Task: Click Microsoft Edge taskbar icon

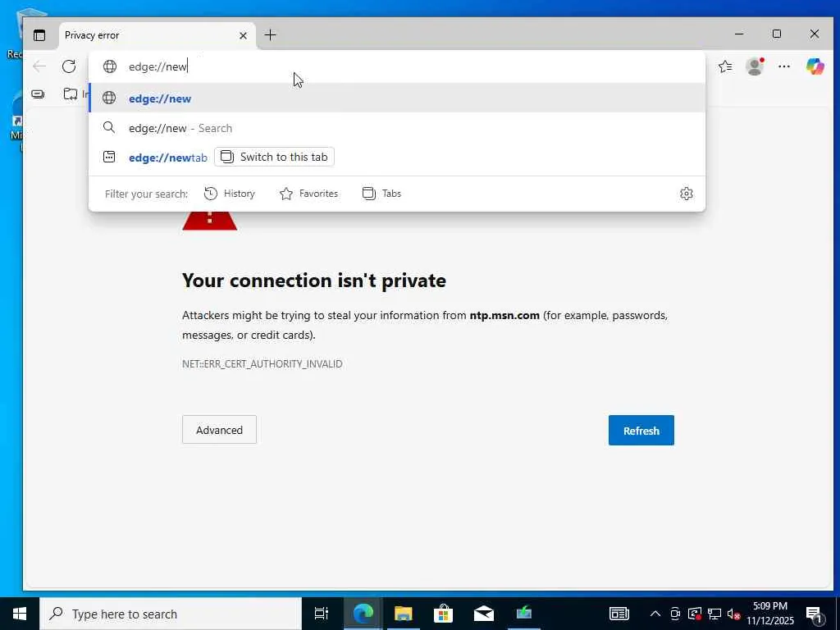Action: point(363,614)
